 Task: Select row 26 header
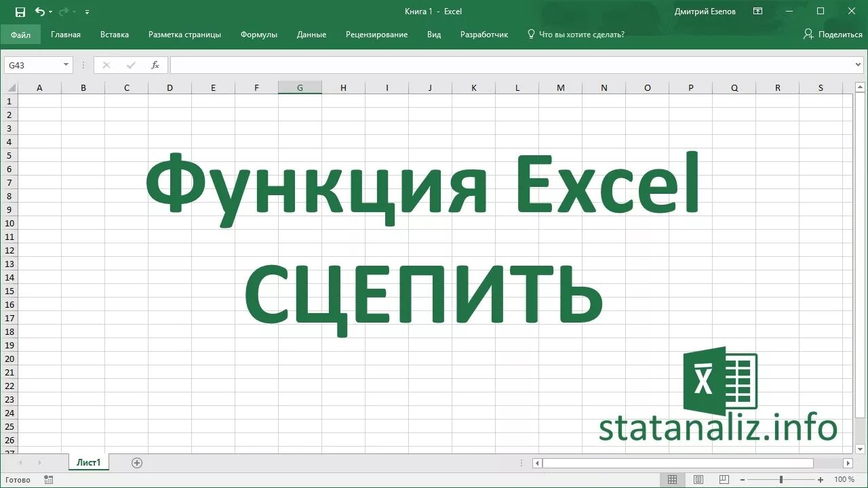9,440
